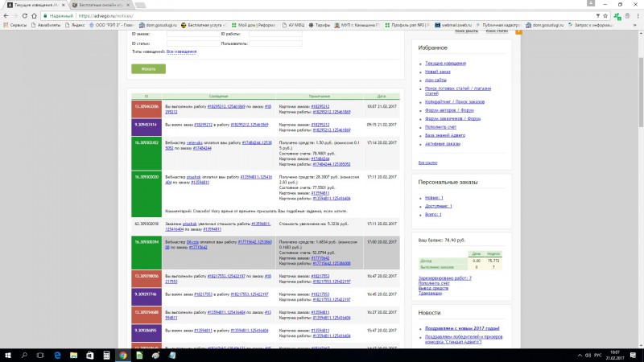Open 'Мои сайты' favorites link

tap(436, 80)
